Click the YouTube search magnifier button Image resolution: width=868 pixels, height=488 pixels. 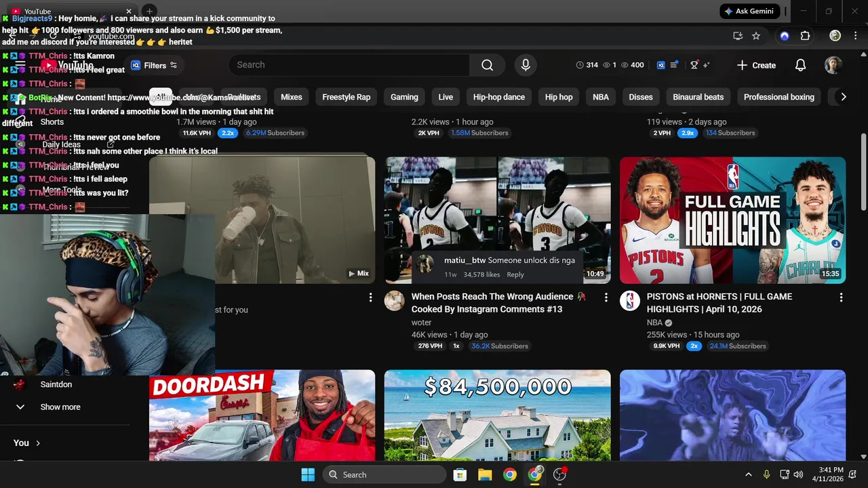tap(487, 65)
